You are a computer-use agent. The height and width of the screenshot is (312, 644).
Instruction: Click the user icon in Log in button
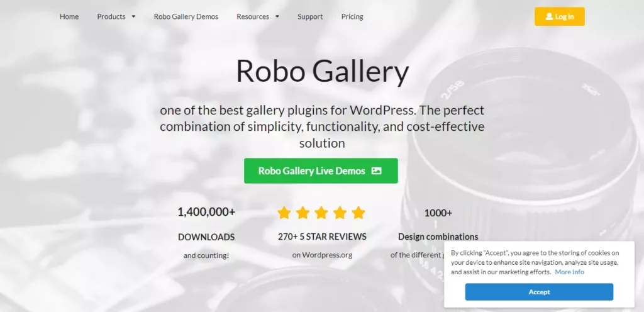pos(549,17)
